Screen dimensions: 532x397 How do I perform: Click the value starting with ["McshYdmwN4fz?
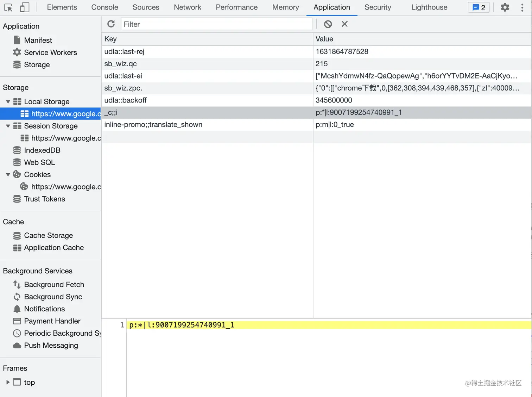pyautogui.click(x=417, y=76)
